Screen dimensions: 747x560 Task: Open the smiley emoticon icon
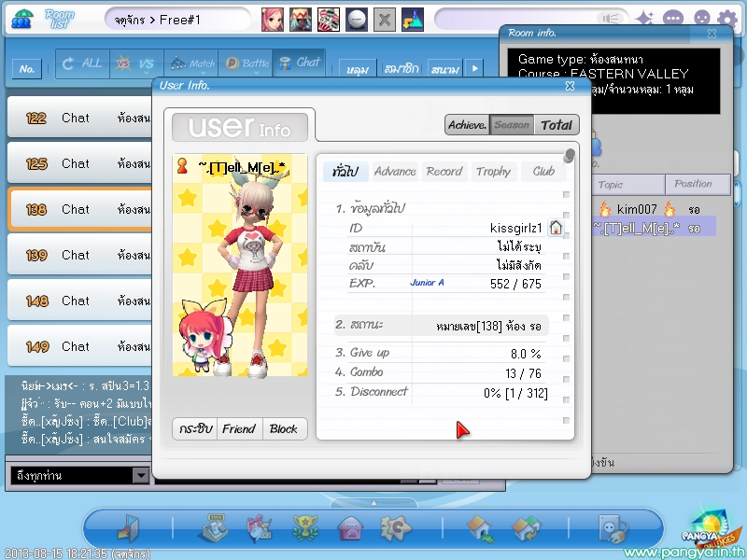tap(702, 19)
